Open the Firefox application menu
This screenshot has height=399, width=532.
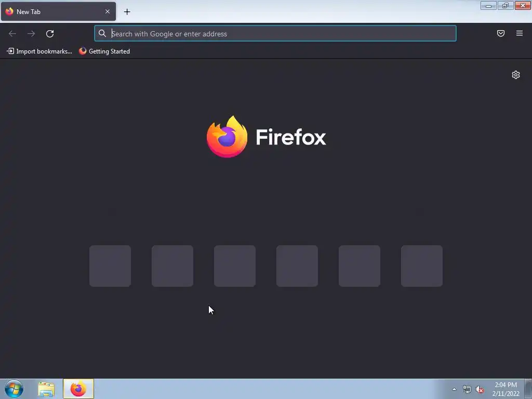point(519,33)
